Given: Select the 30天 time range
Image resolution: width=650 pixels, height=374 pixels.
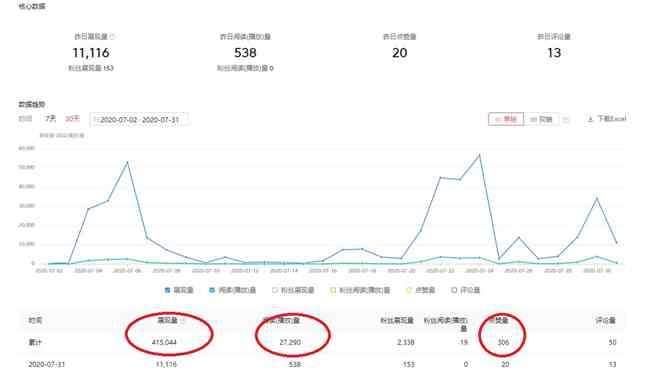Looking at the screenshot, I should (x=72, y=119).
